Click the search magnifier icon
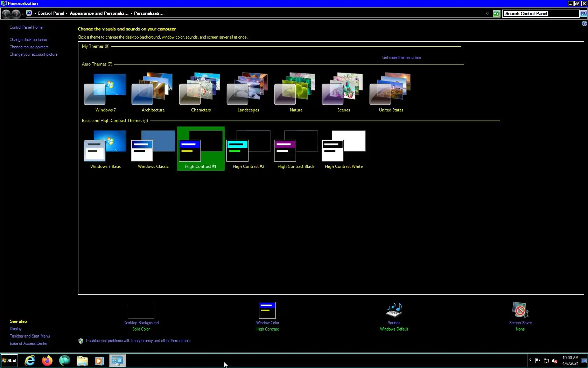Image resolution: width=588 pixels, height=368 pixels. click(583, 14)
